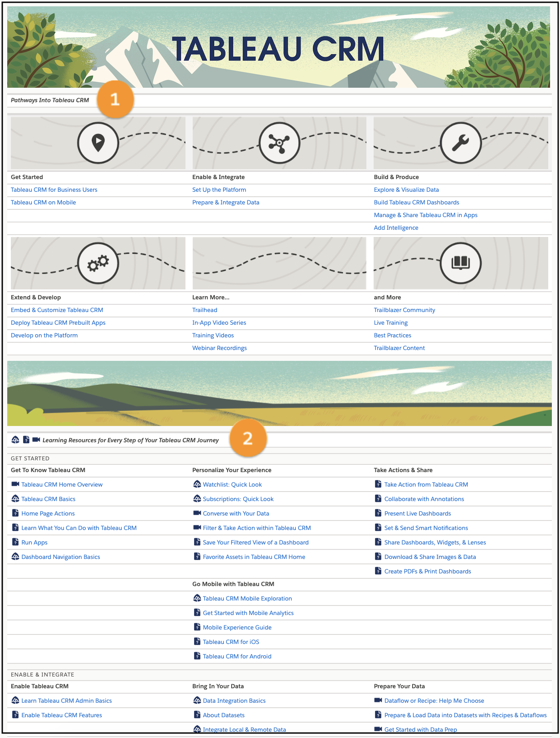Click video icon beside Tableau CRM Home Overview
The height and width of the screenshot is (738, 560).
pyautogui.click(x=15, y=484)
